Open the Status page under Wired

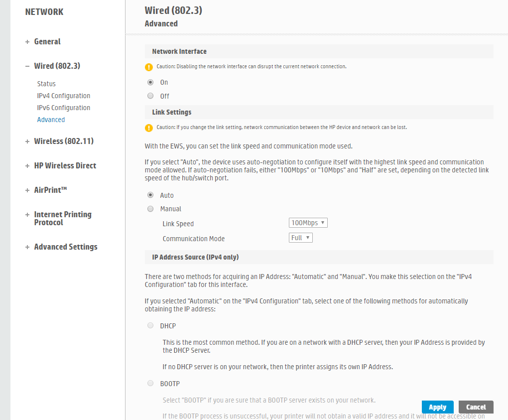pyautogui.click(x=46, y=84)
